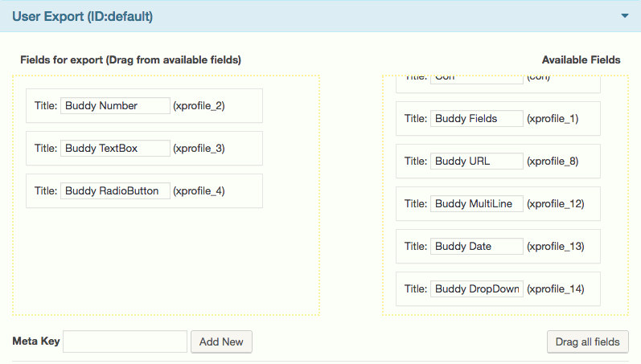Edit the Buddy RadioButton title field
641x364 pixels.
pos(115,190)
